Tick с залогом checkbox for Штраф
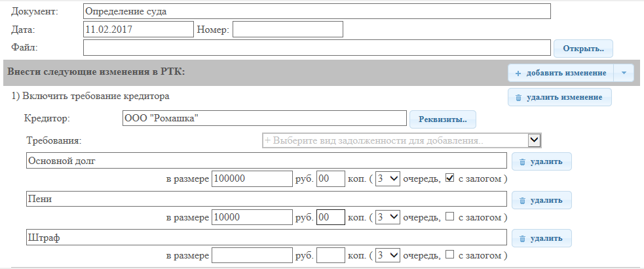644x269 pixels. 449,255
